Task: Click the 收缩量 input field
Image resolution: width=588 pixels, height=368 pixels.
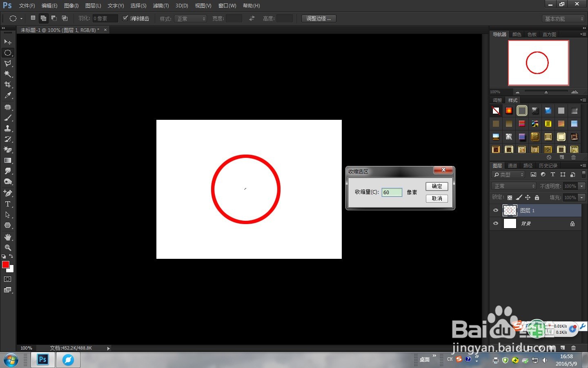Action: (x=392, y=192)
